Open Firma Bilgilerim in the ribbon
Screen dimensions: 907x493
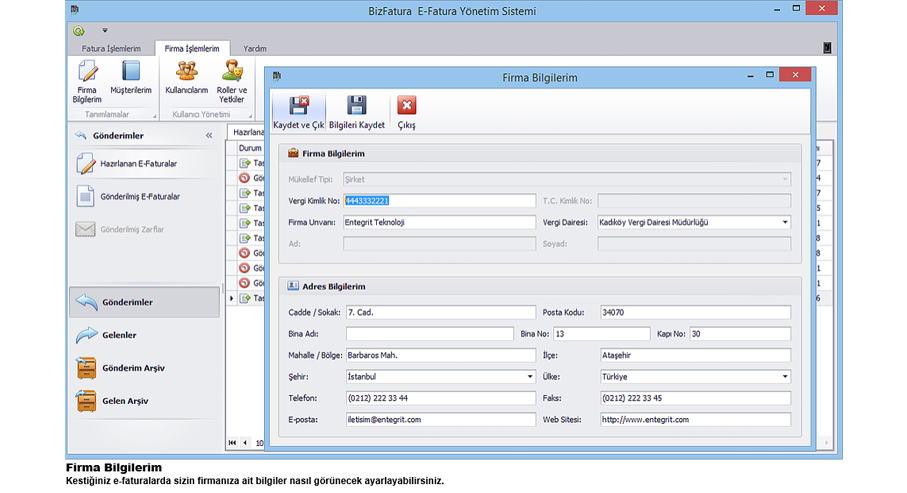tap(87, 72)
